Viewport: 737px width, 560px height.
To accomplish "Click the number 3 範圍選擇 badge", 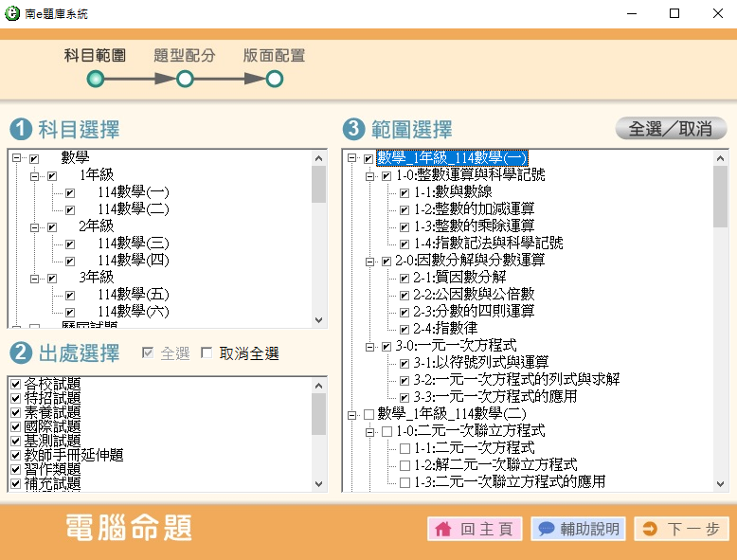I will coord(352,129).
